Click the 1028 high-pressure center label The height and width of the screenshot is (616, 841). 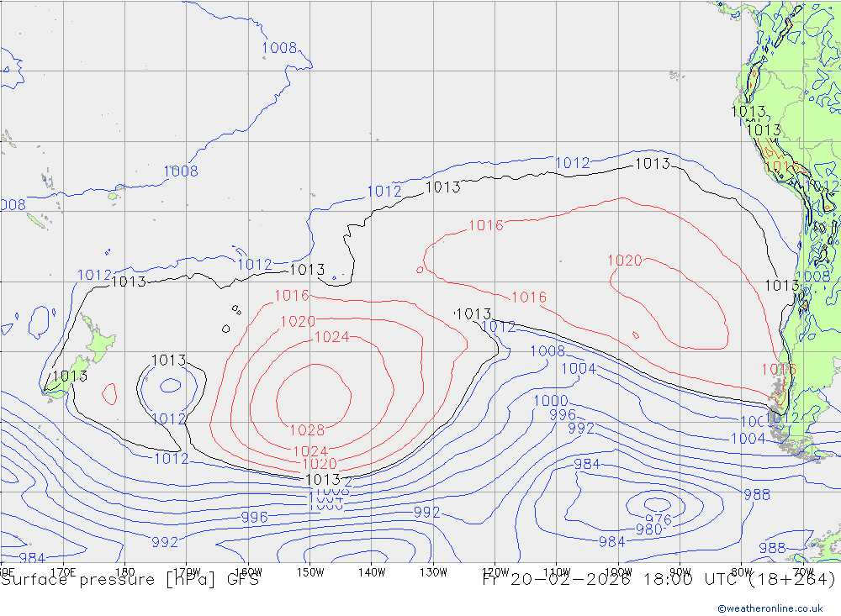pos(307,430)
